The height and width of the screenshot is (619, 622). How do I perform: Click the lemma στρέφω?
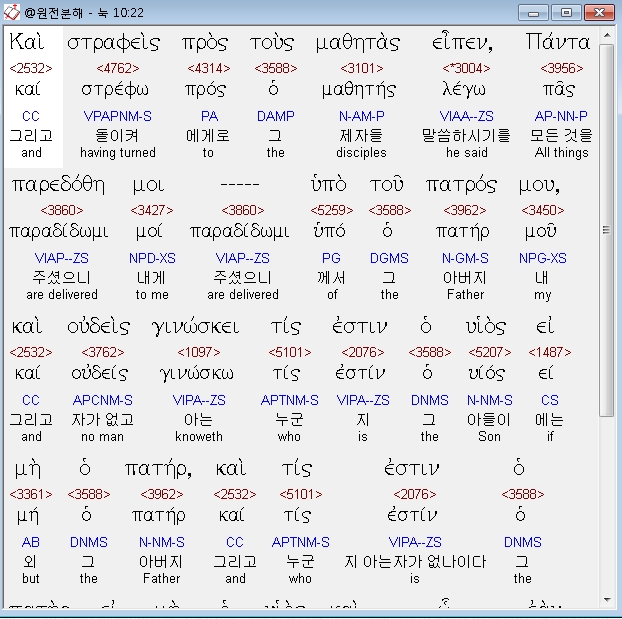(115, 90)
